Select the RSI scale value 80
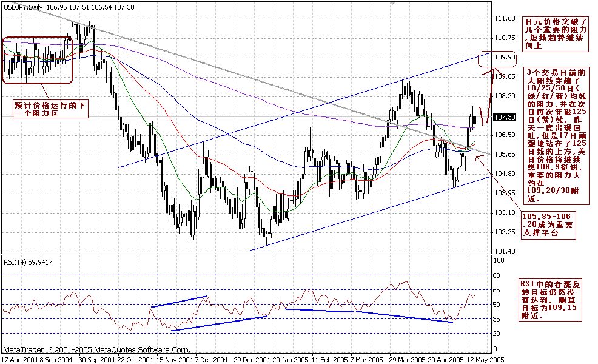 tap(497, 275)
